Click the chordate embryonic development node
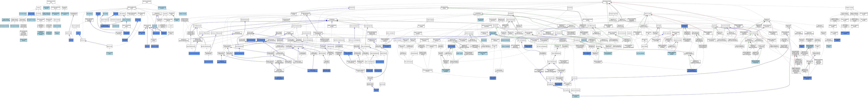The width and height of the screenshot is (868, 98). tap(372, 40)
